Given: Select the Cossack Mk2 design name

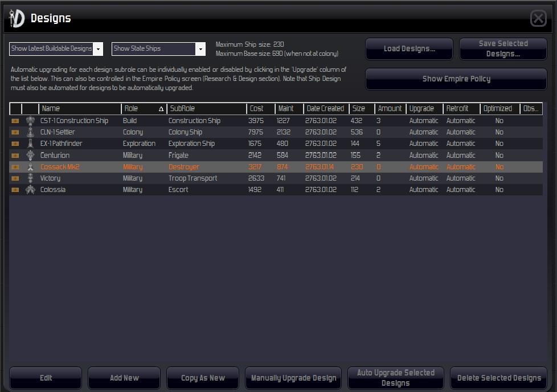Looking at the screenshot, I should [x=60, y=167].
